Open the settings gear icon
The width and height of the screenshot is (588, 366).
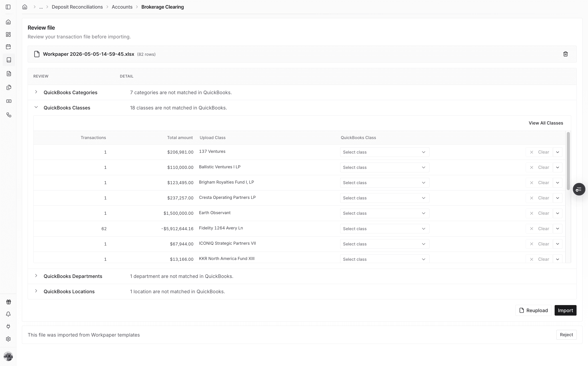(x=8, y=339)
